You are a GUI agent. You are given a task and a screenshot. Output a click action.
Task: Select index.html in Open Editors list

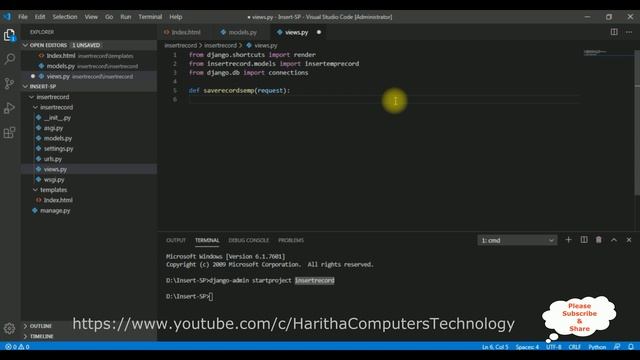[89, 56]
